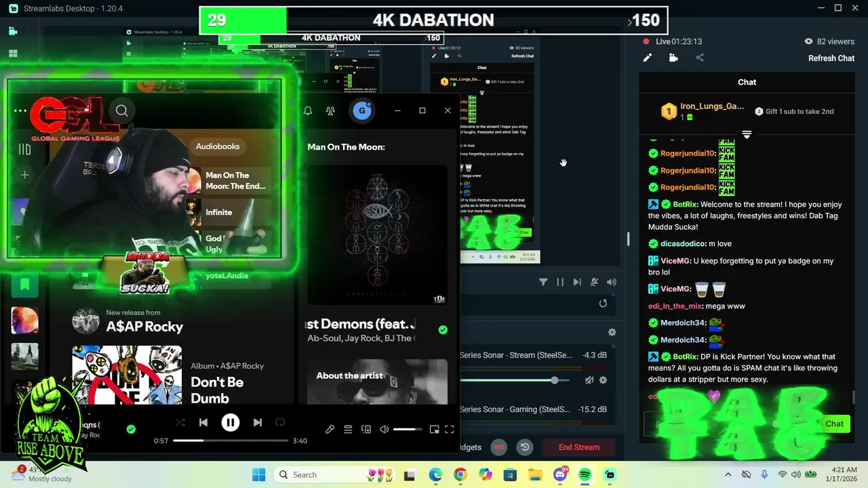Click the green Chat send button
Screen dimensions: 868x488
(834, 424)
